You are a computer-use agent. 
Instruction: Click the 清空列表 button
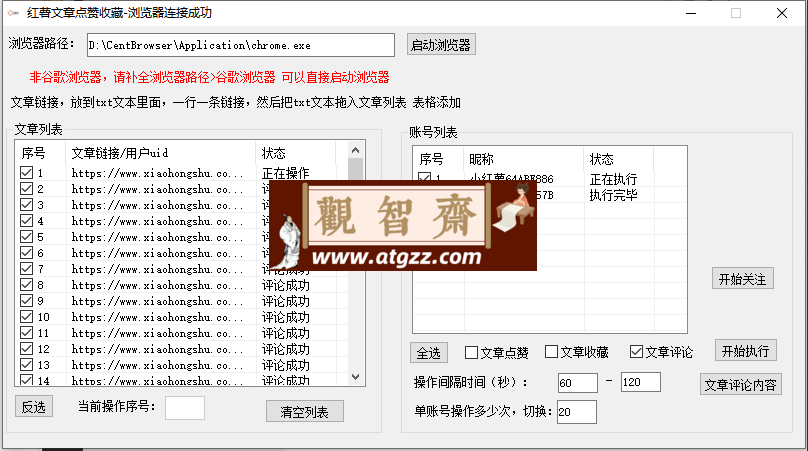pos(305,411)
